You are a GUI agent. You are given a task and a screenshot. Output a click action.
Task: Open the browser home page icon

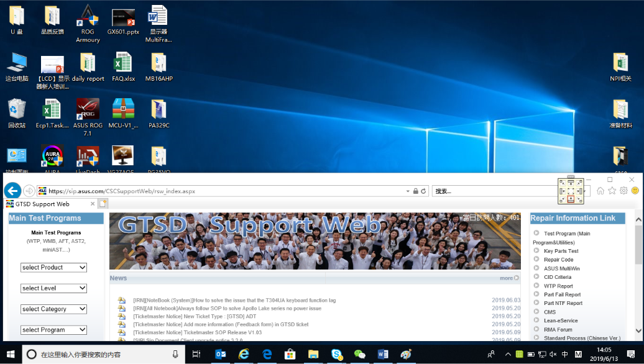pos(600,191)
